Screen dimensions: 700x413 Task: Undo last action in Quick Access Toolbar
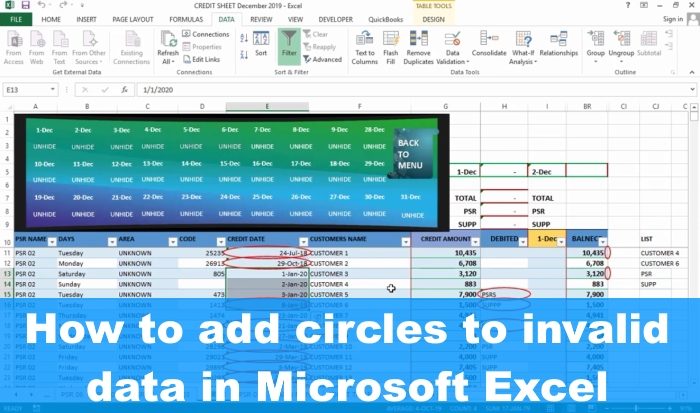pos(42,5)
